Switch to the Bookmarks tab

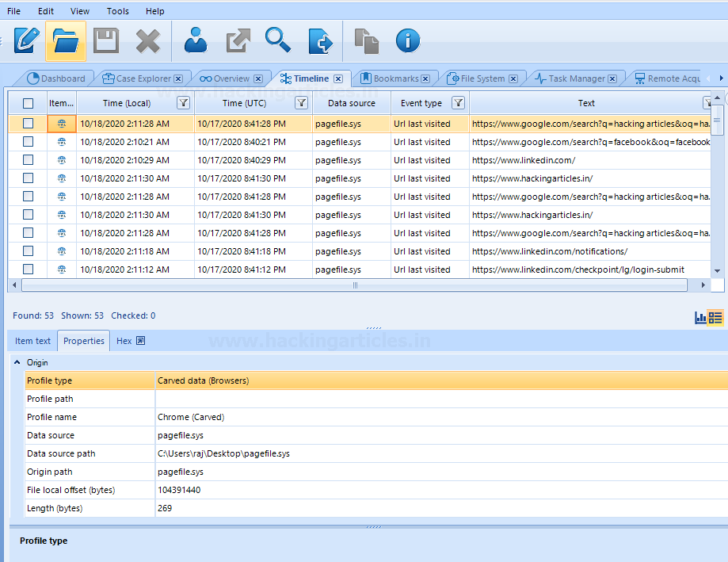(x=394, y=78)
